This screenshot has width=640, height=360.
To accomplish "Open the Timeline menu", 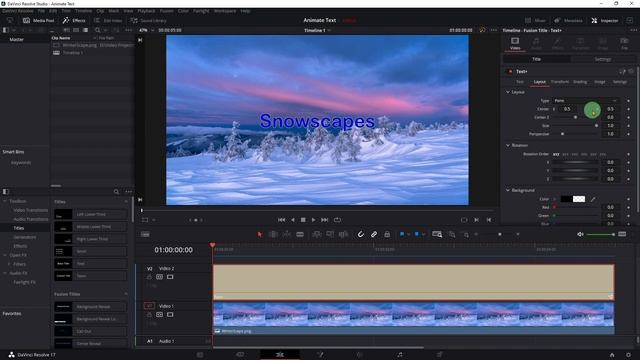I will tap(84, 11).
